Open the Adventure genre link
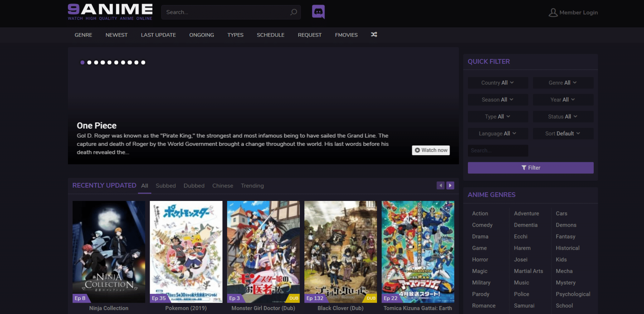The image size is (644, 314). point(526,214)
